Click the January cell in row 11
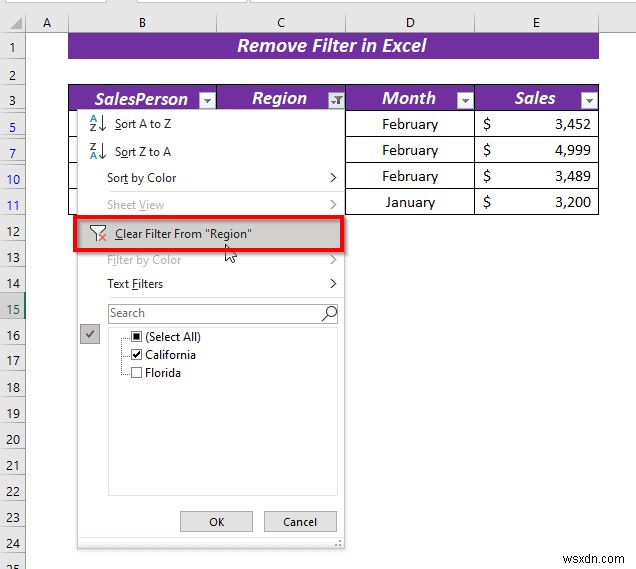636x569 pixels. click(410, 202)
